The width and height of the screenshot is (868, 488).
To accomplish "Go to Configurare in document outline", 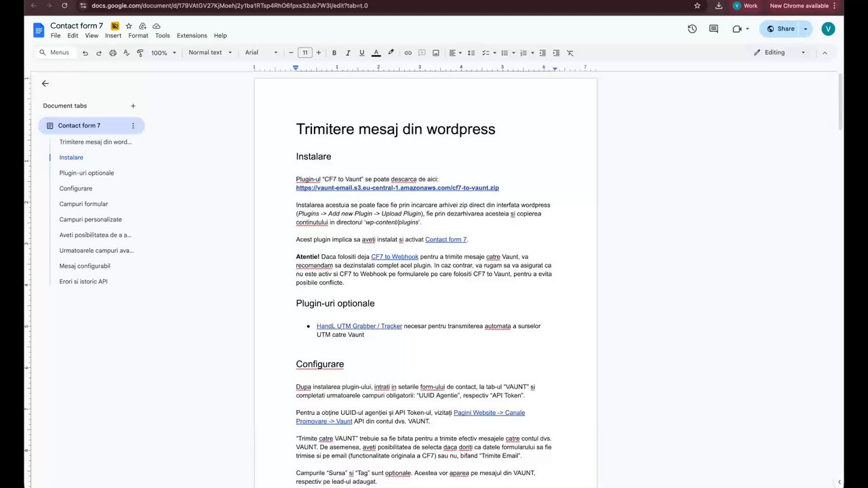I will tap(75, 188).
